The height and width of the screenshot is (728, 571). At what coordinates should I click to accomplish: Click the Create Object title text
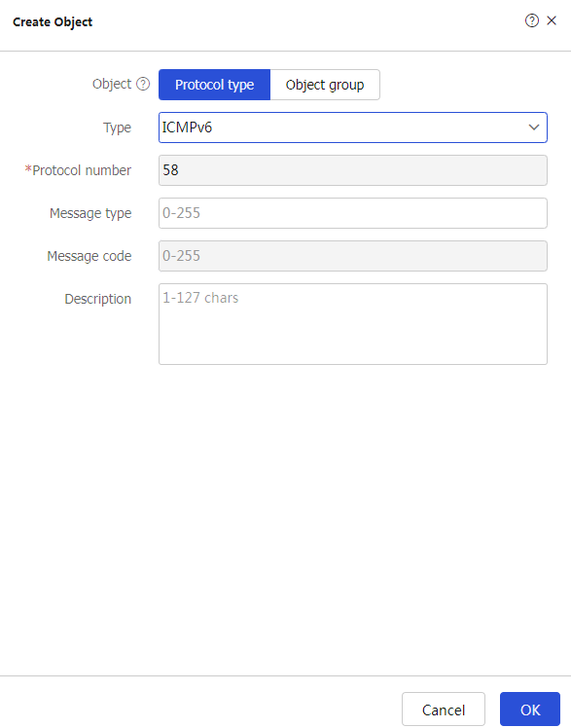[x=53, y=22]
